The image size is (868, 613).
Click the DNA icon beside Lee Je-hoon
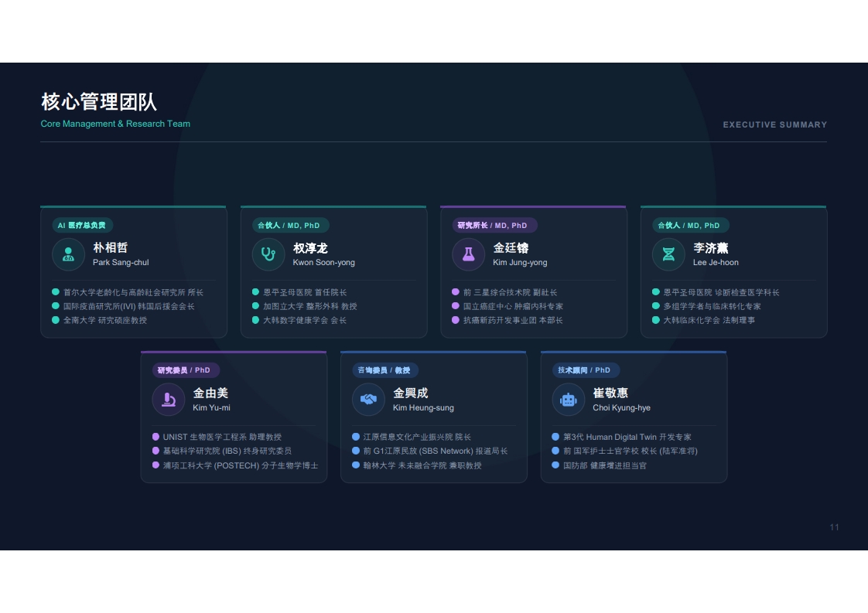(668, 254)
